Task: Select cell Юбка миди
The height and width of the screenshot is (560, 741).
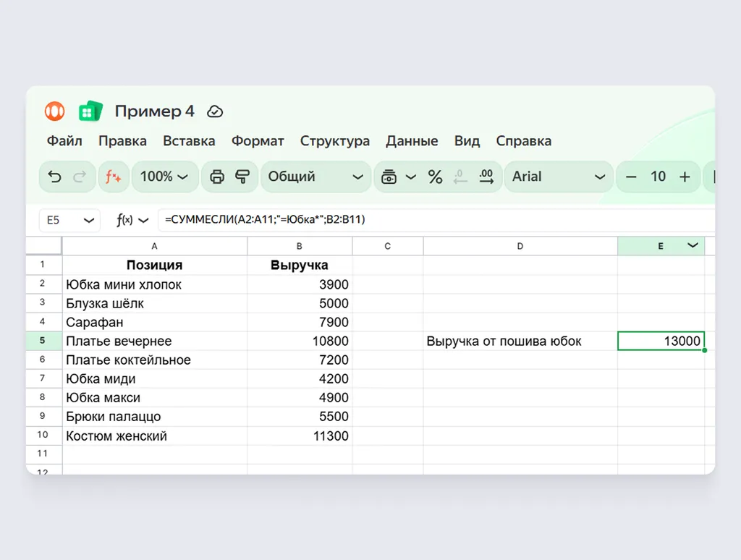Action: [x=155, y=379]
